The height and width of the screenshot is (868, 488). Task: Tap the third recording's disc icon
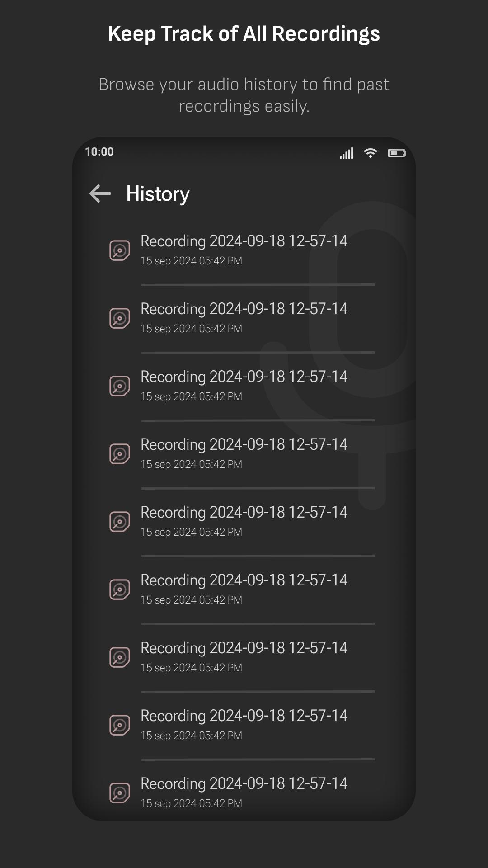click(x=120, y=386)
